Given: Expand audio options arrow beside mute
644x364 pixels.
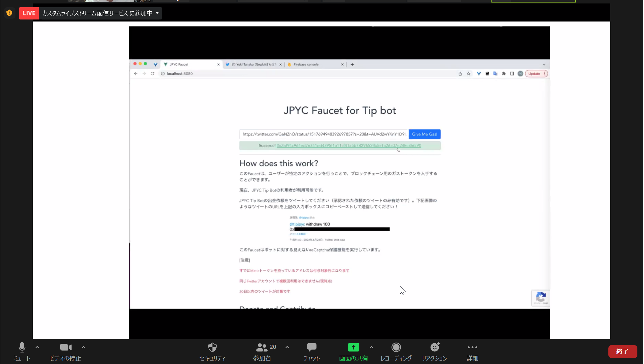Looking at the screenshot, I should (x=37, y=347).
